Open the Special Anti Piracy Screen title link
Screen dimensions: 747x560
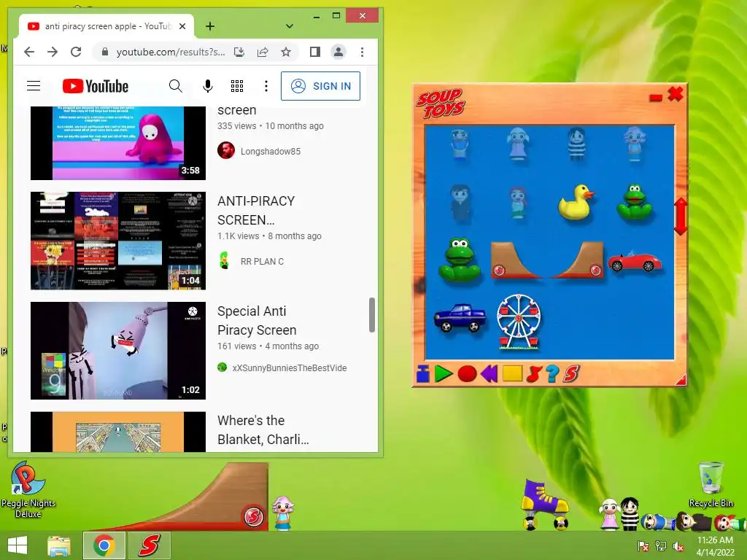point(257,321)
